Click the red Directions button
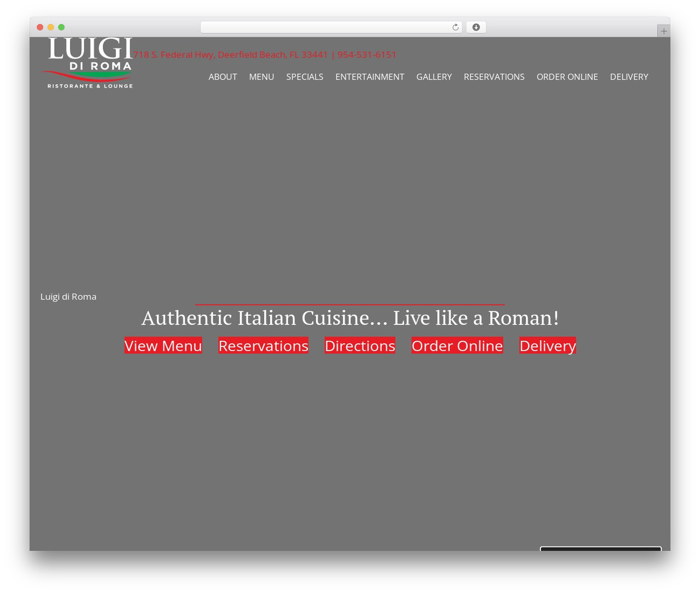Image resolution: width=700 pixels, height=593 pixels. coord(360,346)
